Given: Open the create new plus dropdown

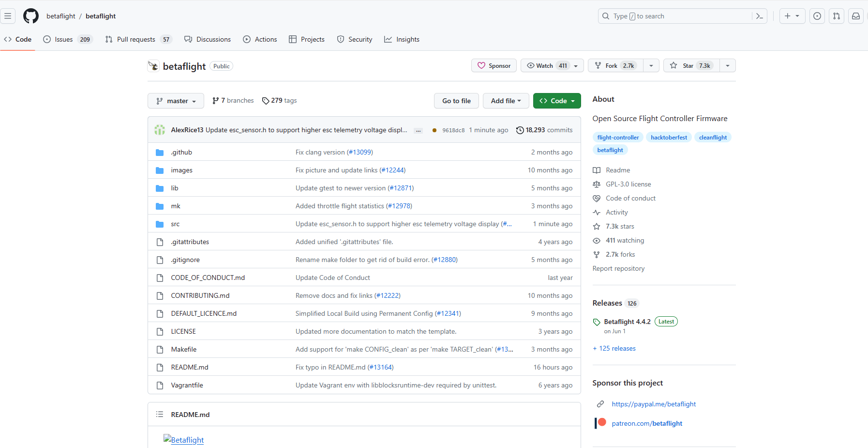Looking at the screenshot, I should pyautogui.click(x=792, y=16).
